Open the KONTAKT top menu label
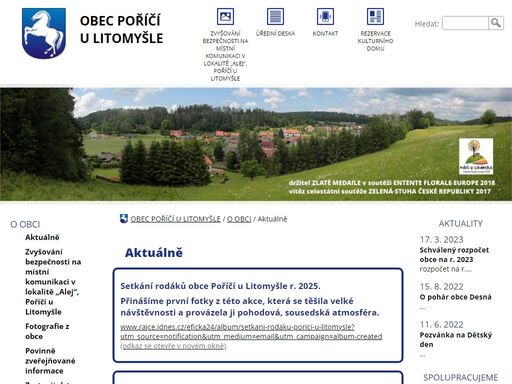512x384 pixels. tap(325, 33)
